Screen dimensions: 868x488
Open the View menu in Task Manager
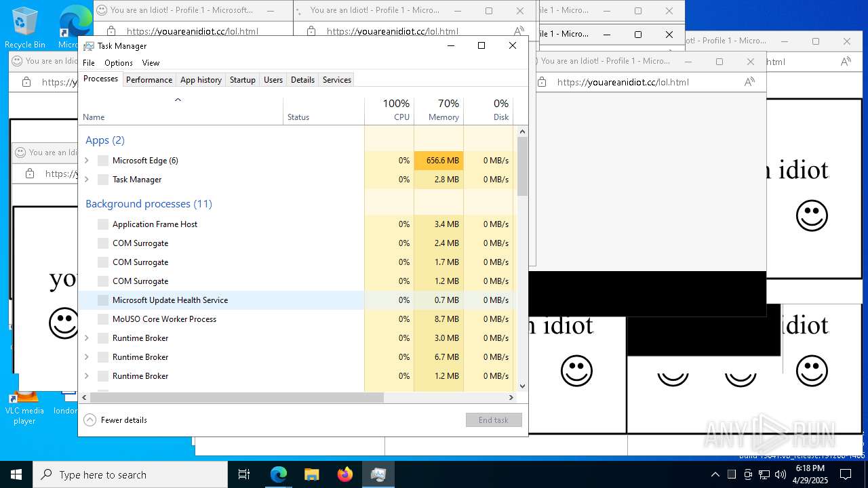pyautogui.click(x=151, y=63)
